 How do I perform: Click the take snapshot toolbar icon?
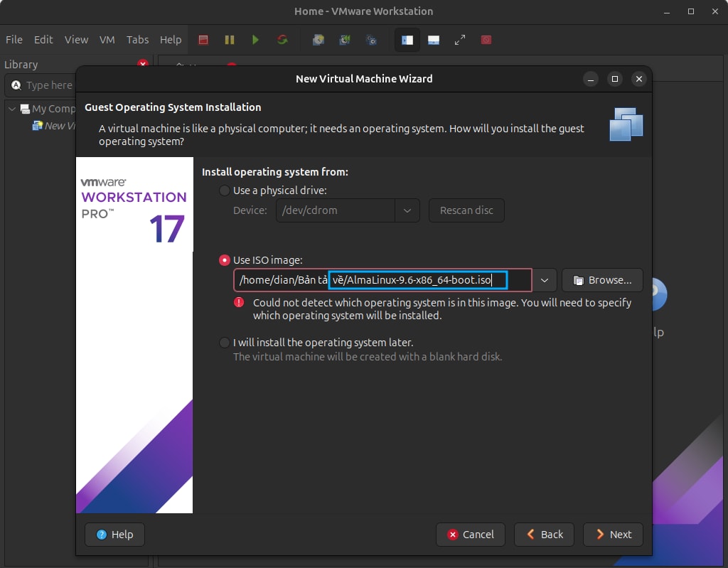(318, 40)
